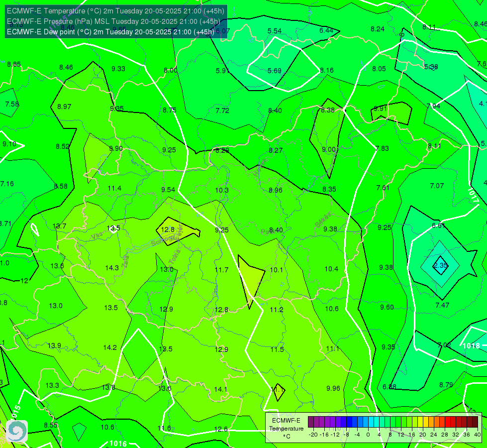Screen dimensions: 487x448
Task: Click the 8.96 temperature value
Action: coord(276,190)
